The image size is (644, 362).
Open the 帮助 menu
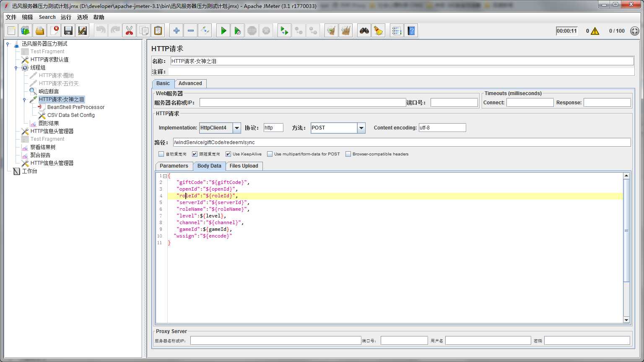[99, 17]
